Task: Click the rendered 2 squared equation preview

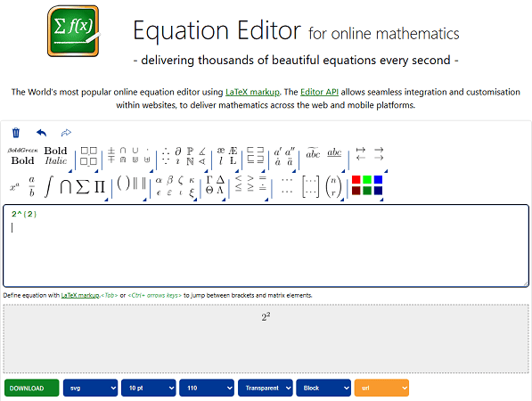Action: 266,316
